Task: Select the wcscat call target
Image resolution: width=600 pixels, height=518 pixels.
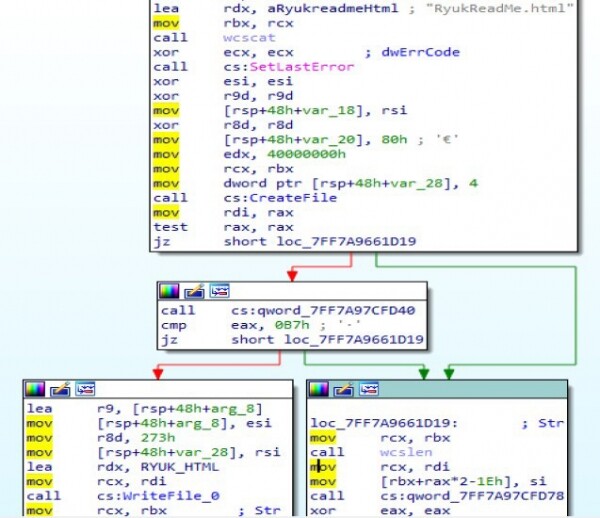Action: pyautogui.click(x=243, y=37)
